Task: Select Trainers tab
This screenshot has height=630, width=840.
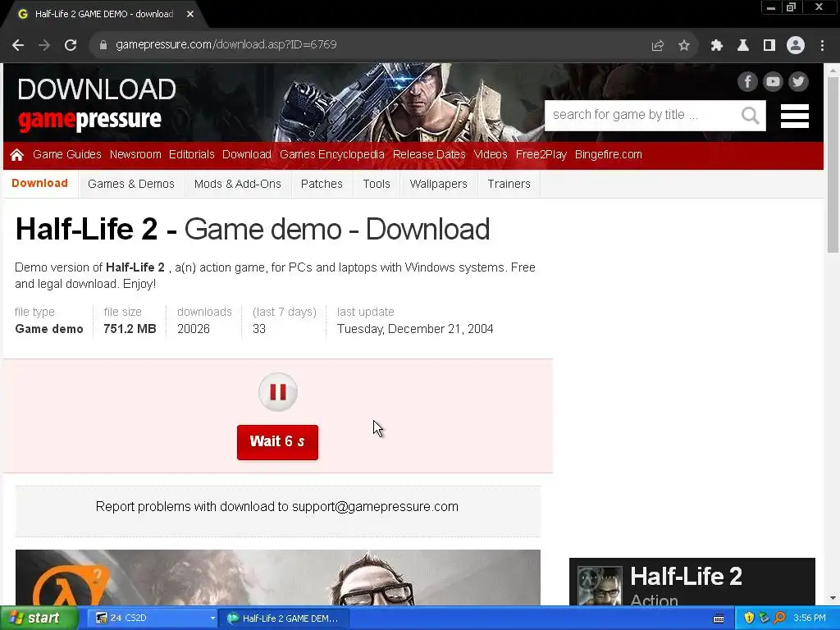Action: (x=509, y=184)
